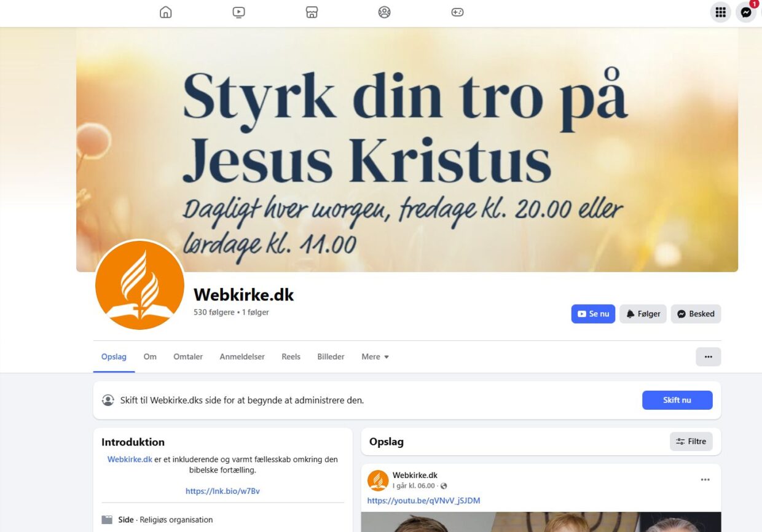Click the Webkirke.dk flame logo profile picture
Screen dimensions: 762x532
[140, 285]
